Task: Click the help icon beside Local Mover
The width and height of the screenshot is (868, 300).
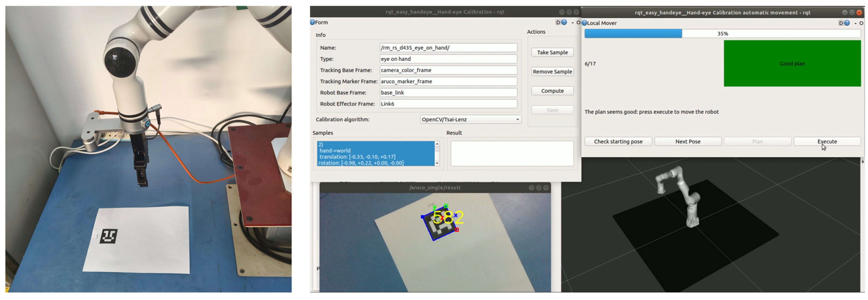Action: [x=584, y=23]
